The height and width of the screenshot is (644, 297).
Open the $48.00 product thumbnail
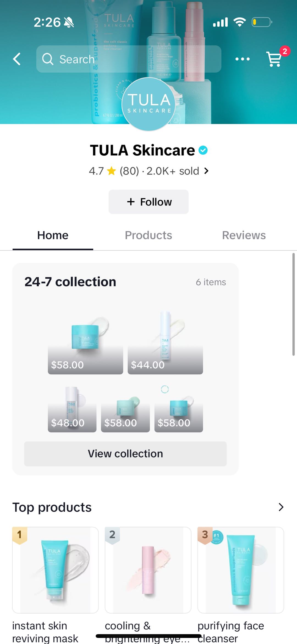coord(72,409)
